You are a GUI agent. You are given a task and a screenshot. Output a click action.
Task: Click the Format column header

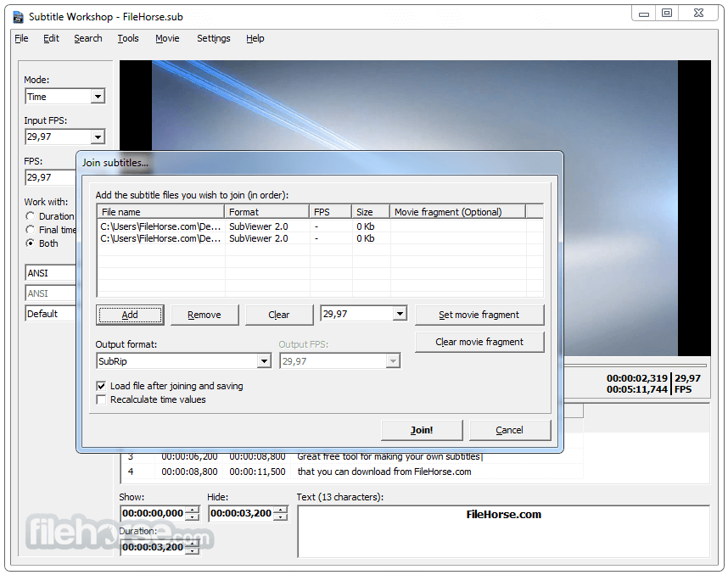tap(266, 212)
